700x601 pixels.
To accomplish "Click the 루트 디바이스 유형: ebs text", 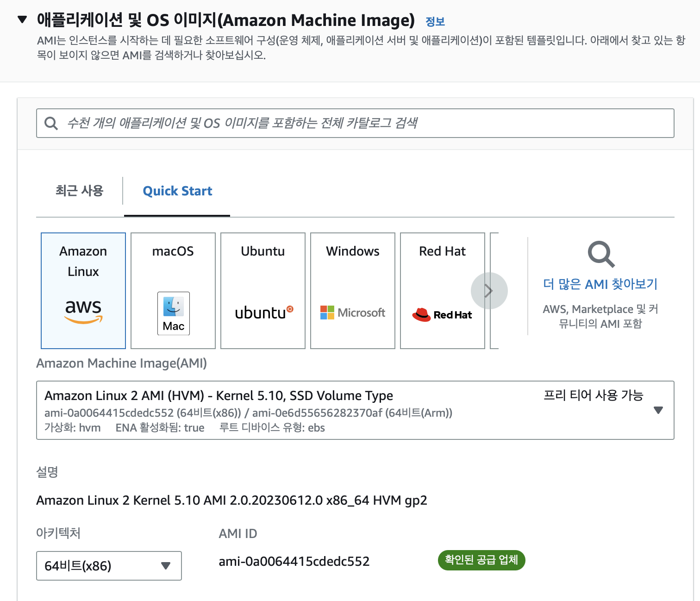I will pos(272,427).
